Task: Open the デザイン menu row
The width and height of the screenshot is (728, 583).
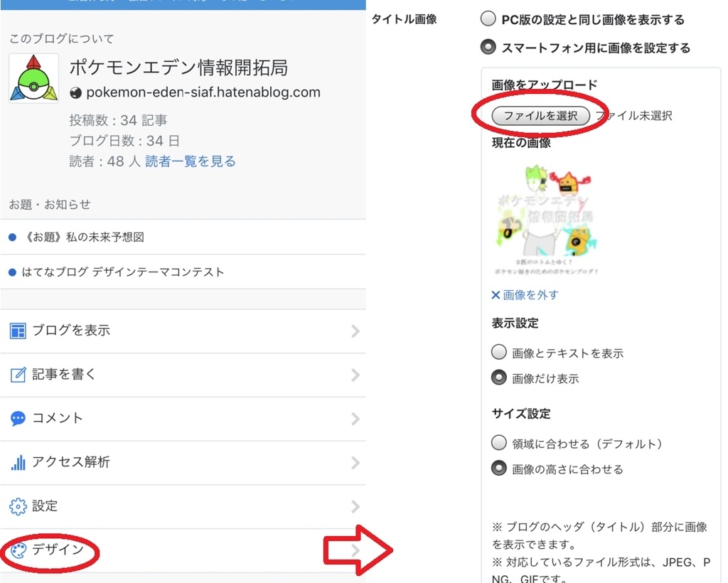Action: pos(183,550)
